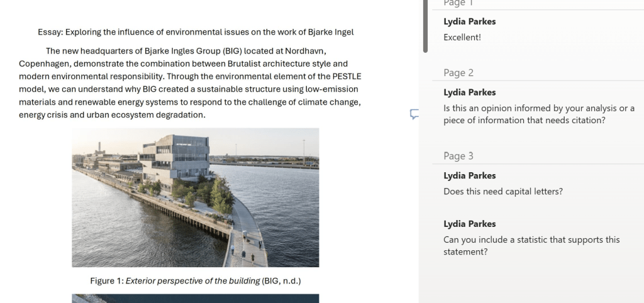Click the Figure 1 caption text
The height and width of the screenshot is (303, 644).
pos(196,281)
